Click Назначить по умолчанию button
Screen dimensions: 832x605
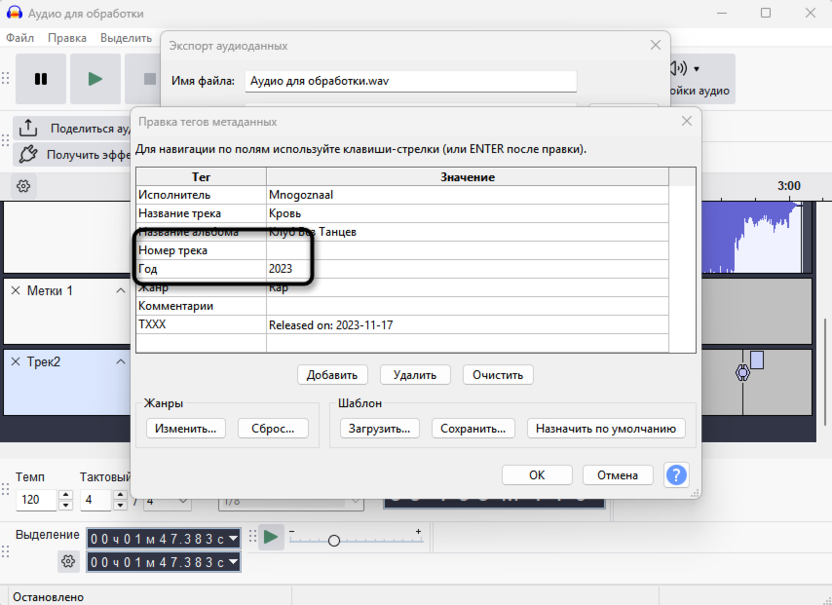[x=606, y=428]
